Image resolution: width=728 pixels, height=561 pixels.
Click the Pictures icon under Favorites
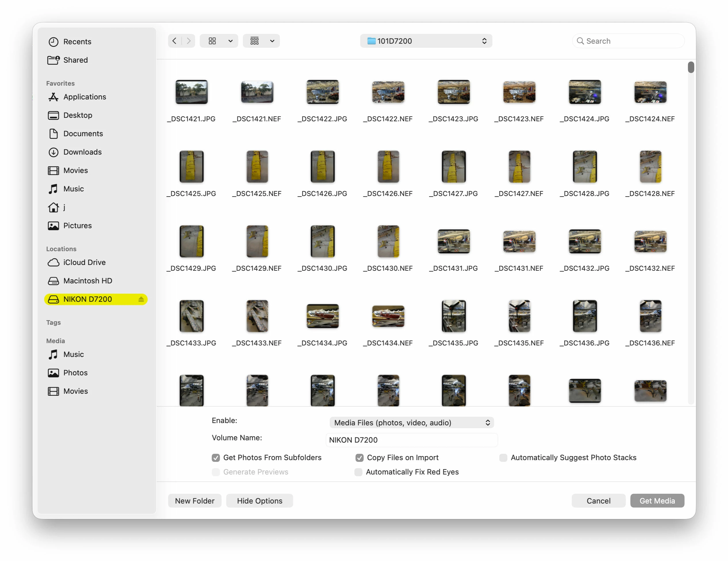(53, 226)
